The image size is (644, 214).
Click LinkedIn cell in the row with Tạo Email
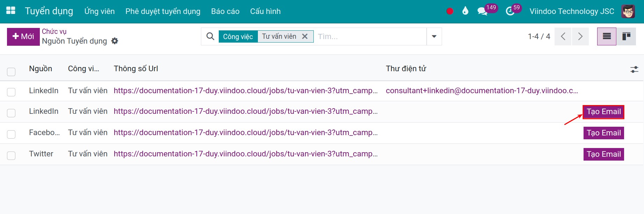[x=44, y=111]
